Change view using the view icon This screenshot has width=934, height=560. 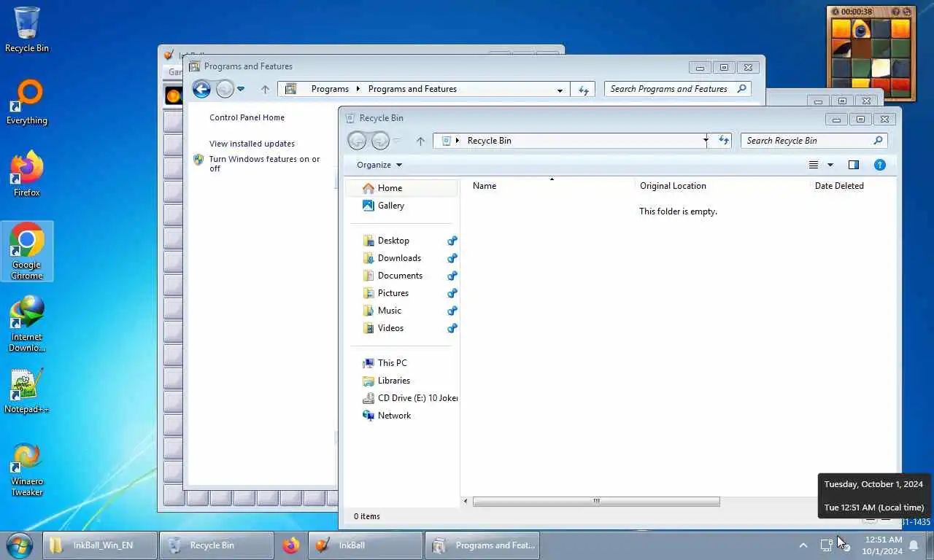(814, 165)
